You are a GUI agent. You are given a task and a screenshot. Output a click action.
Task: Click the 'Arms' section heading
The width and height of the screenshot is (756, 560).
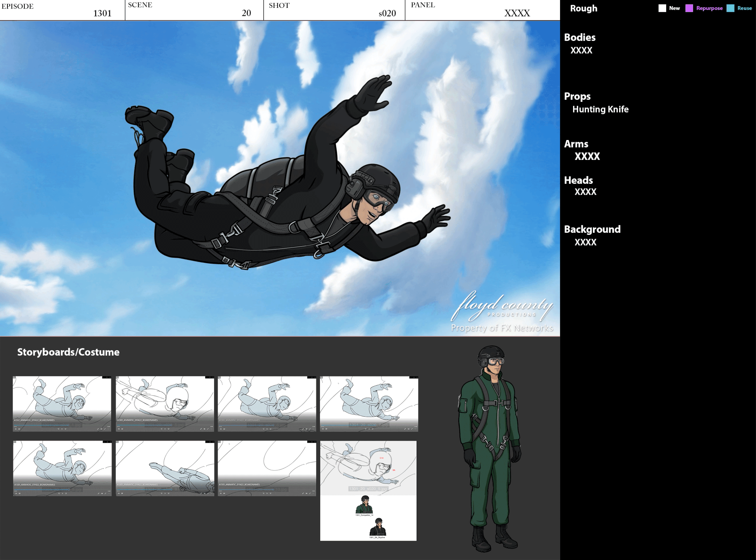576,144
